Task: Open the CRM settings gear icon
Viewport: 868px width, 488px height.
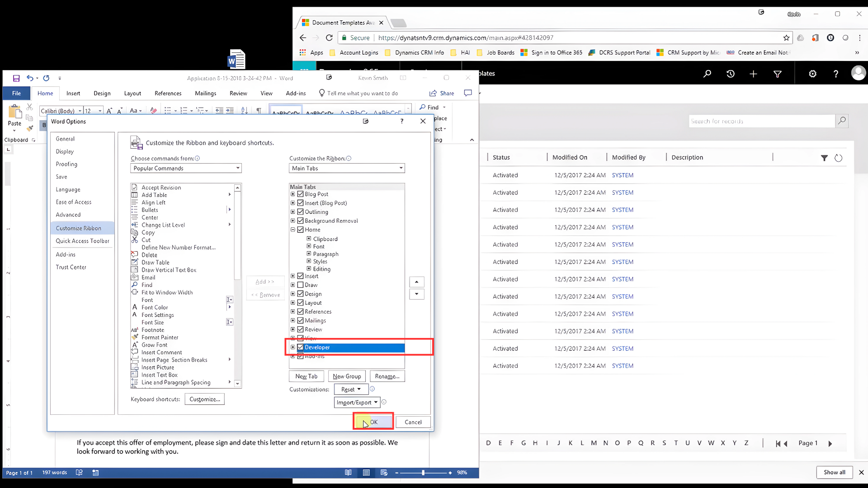Action: pyautogui.click(x=812, y=74)
